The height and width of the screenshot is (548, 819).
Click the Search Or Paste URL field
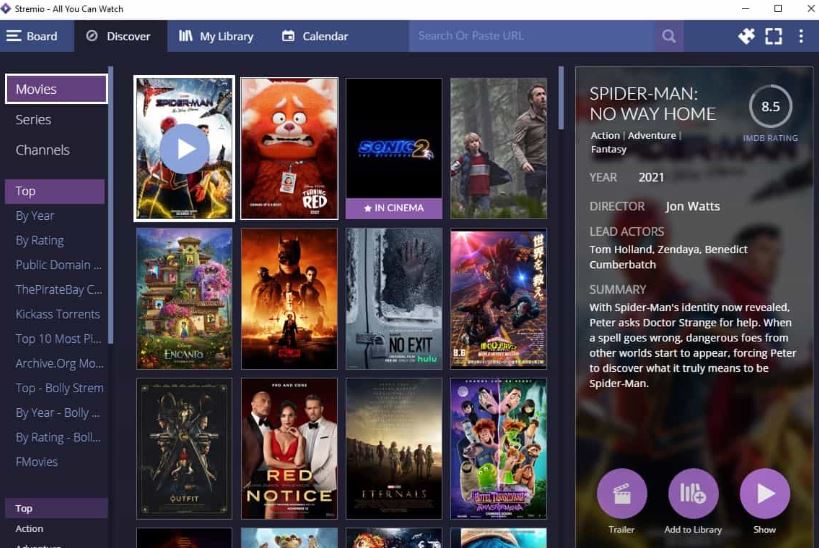click(x=532, y=36)
